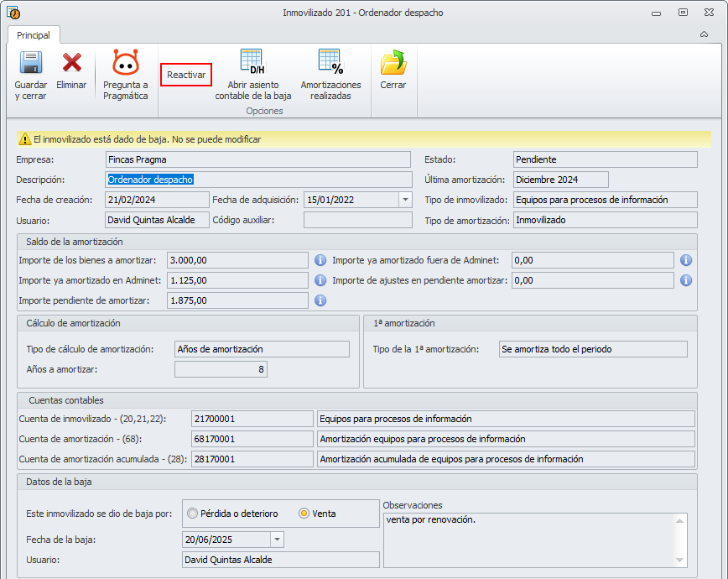
Task: Click info icon beside Importe de los bienes a amortizar
Action: click(320, 260)
